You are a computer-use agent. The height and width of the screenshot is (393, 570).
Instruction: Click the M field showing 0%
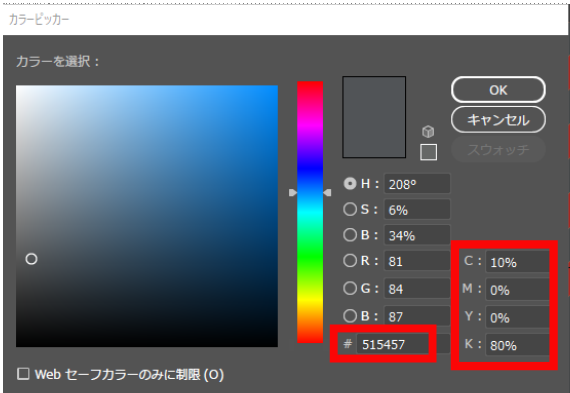click(518, 289)
